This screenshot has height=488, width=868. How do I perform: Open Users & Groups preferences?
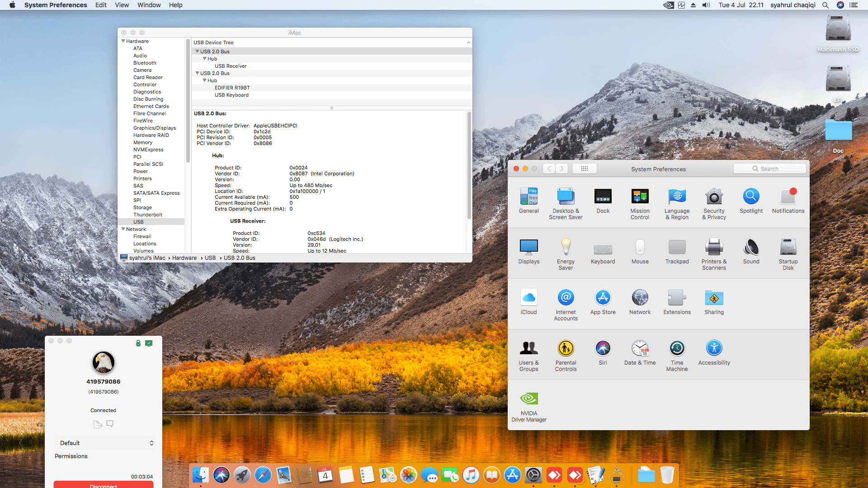[x=528, y=348]
